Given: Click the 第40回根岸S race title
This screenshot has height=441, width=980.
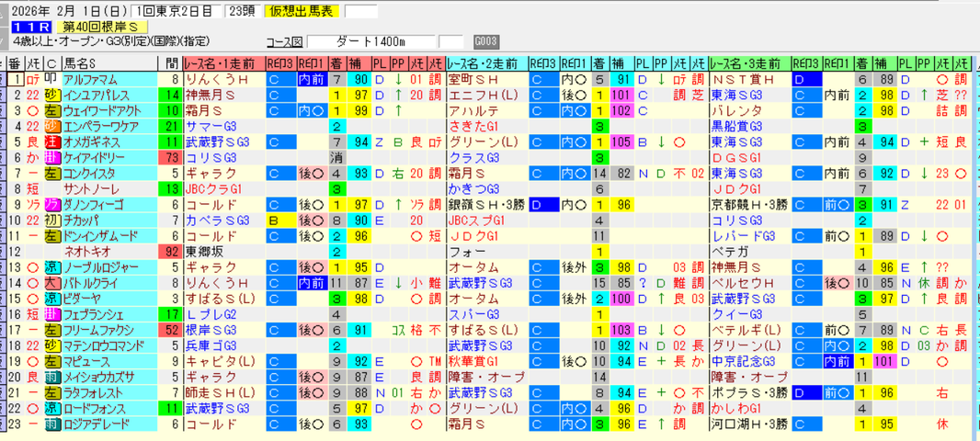Looking at the screenshot, I should tap(101, 27).
